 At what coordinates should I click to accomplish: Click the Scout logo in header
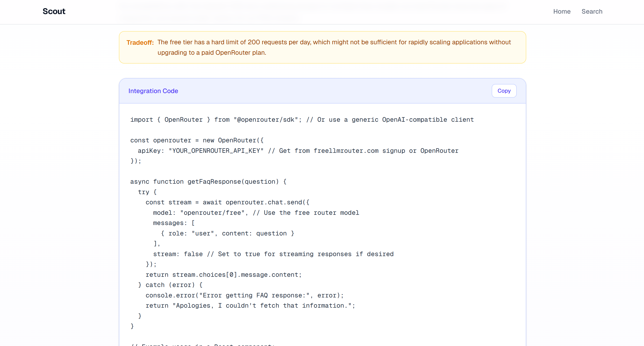54,11
